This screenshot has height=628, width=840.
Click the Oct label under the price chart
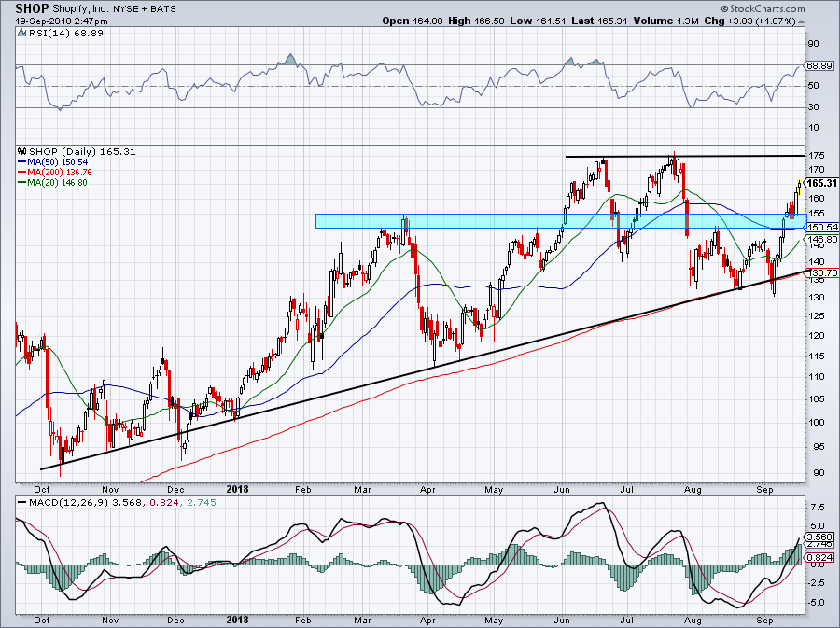pos(42,489)
